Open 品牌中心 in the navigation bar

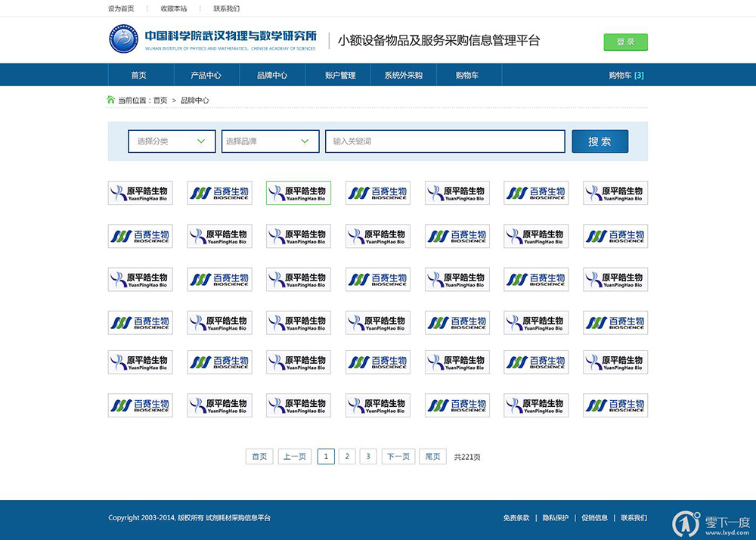click(272, 75)
